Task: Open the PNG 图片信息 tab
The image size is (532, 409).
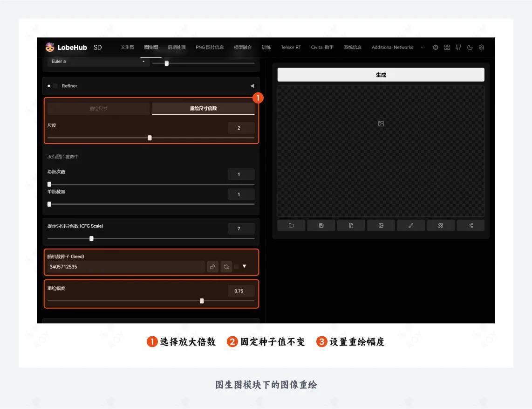Action: 210,47
